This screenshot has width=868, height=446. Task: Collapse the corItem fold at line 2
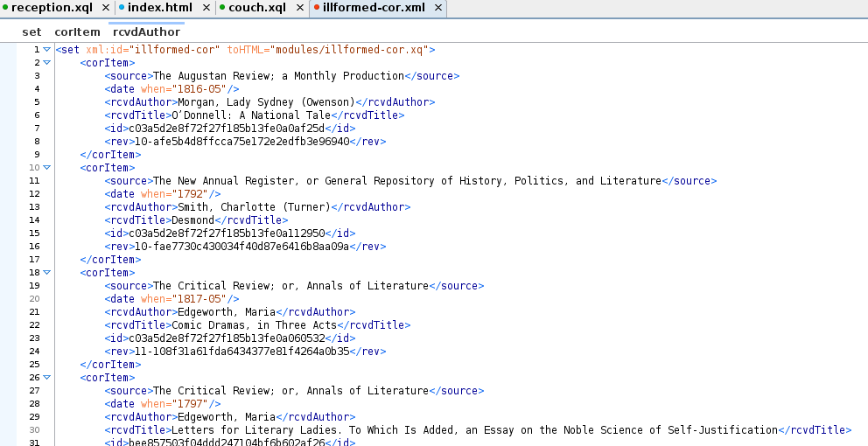click(x=47, y=63)
